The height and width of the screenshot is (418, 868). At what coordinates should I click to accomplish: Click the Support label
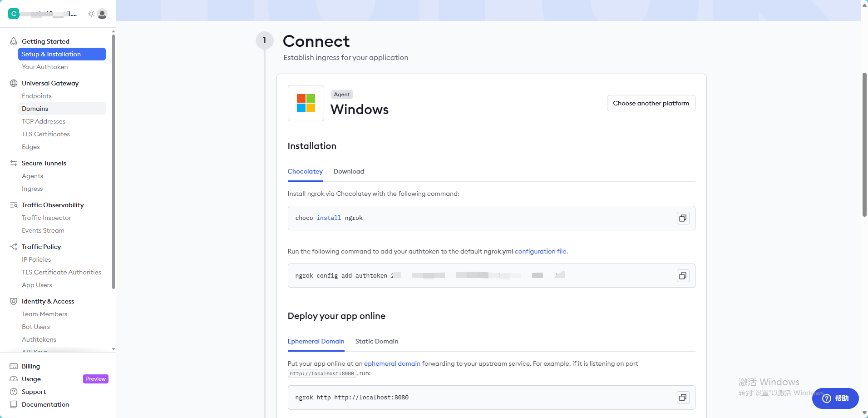[x=34, y=392]
